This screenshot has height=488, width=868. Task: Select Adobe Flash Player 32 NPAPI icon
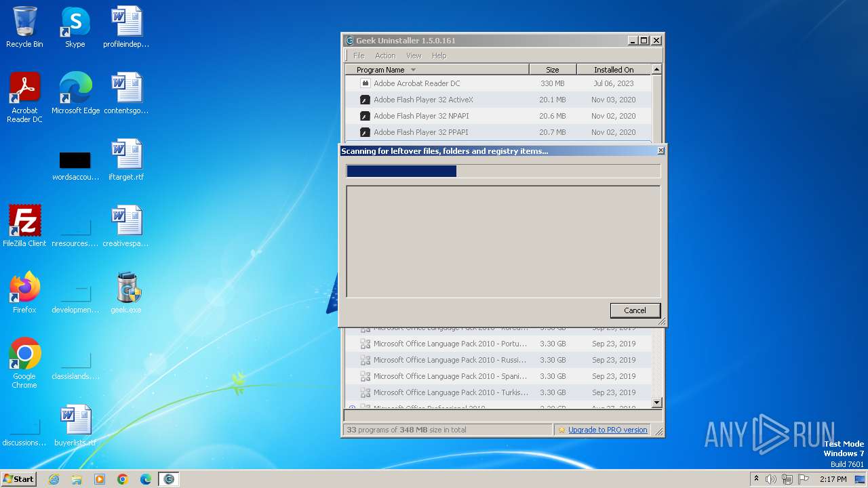pos(365,116)
